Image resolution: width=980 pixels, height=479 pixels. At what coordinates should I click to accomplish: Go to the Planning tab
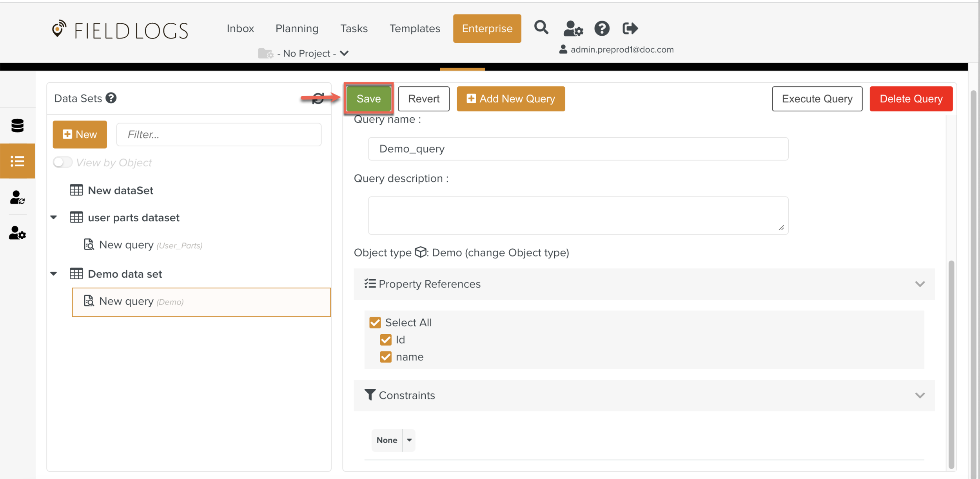pos(297,29)
